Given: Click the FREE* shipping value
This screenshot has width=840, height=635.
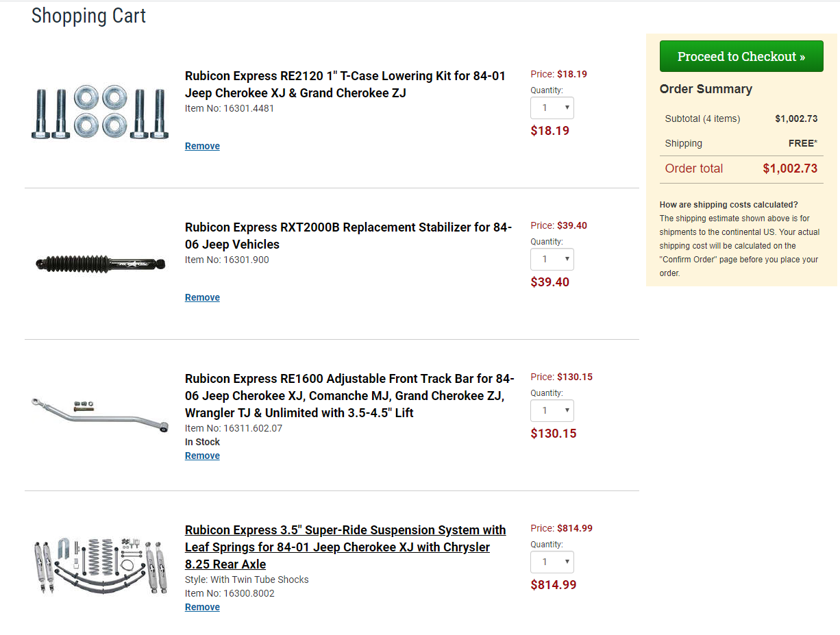Looking at the screenshot, I should click(x=802, y=143).
